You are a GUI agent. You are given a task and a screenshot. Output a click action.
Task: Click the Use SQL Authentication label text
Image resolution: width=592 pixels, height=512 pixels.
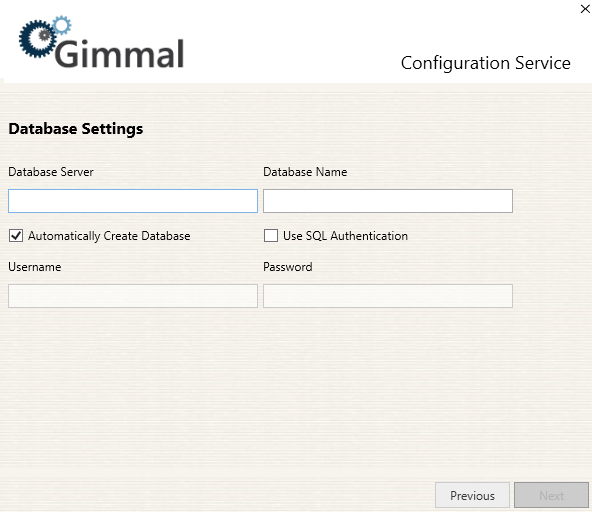pyautogui.click(x=345, y=236)
